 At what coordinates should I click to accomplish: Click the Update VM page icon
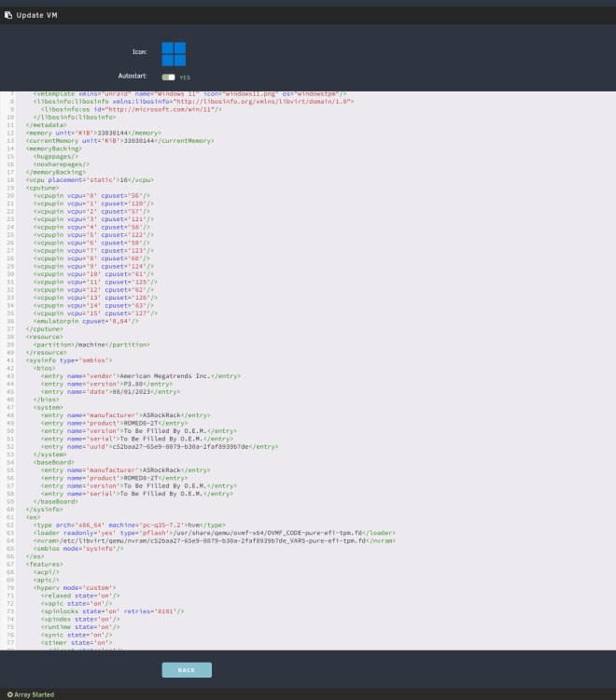coord(8,15)
